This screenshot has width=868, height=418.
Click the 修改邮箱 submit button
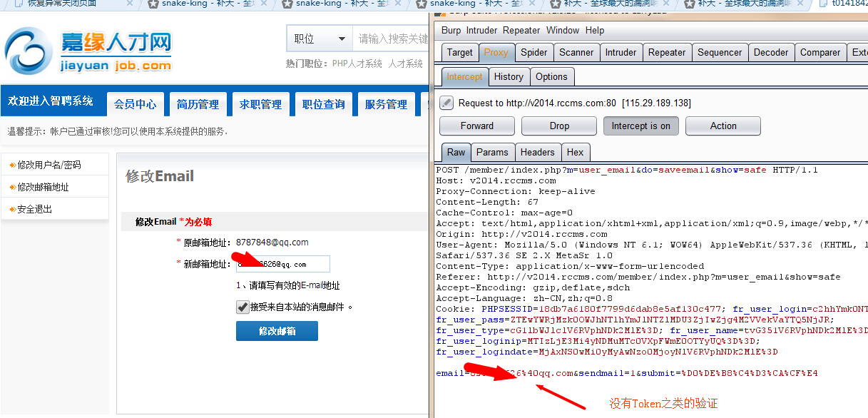point(277,331)
